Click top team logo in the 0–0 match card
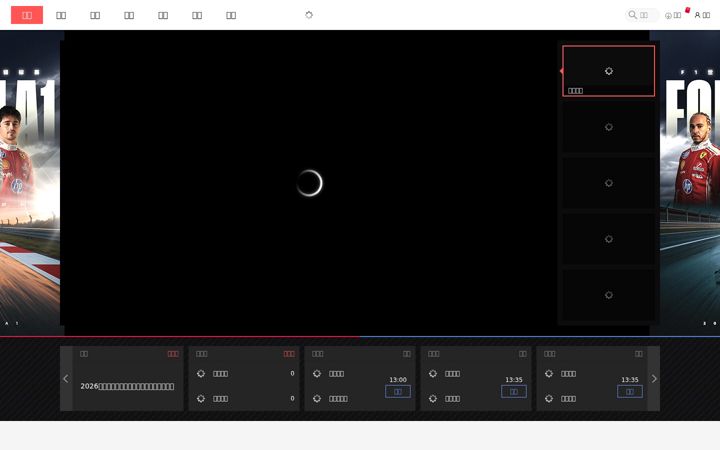This screenshot has height=450, width=720. pos(201,373)
